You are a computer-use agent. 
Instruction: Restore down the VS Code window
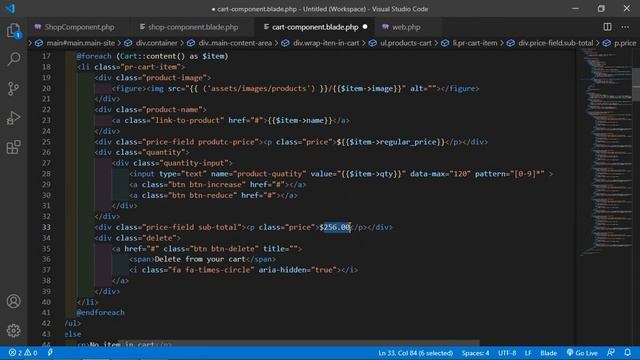tap(601, 9)
